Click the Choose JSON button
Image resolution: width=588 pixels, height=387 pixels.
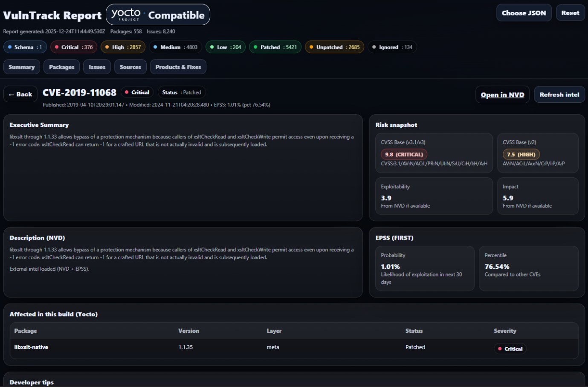coord(524,13)
